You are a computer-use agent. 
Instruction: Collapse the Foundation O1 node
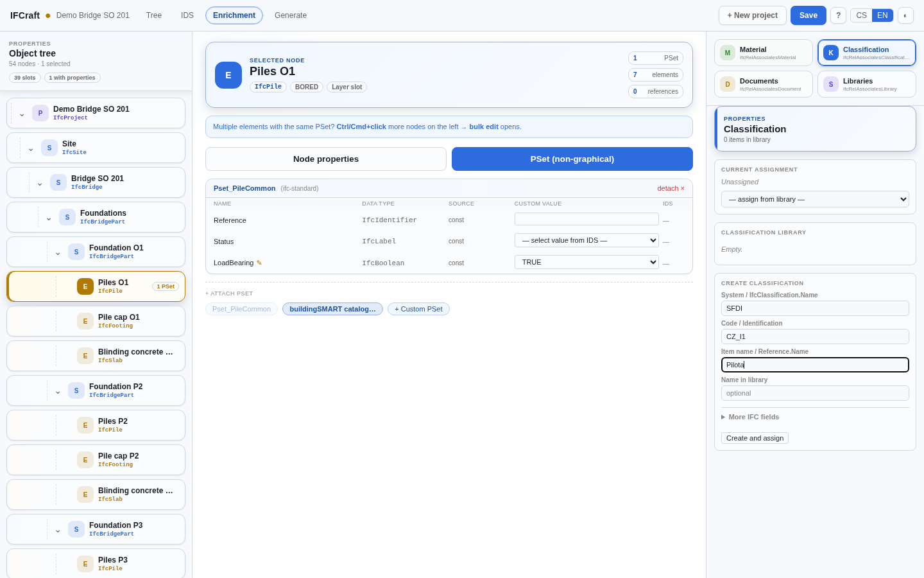click(x=58, y=252)
